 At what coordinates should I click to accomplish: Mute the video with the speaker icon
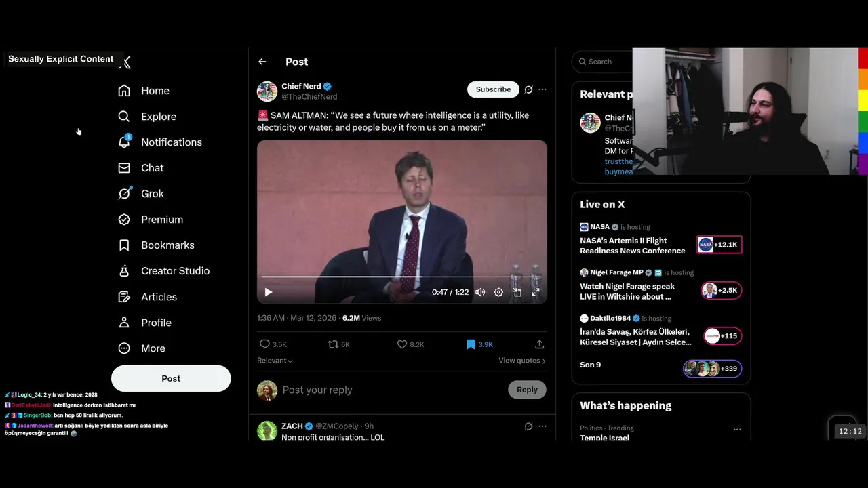point(480,292)
